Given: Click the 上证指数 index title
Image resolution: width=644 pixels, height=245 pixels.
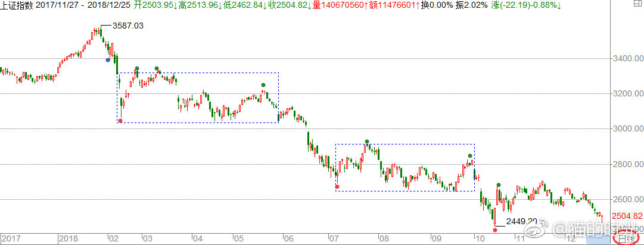Looking at the screenshot, I should coord(17,5).
